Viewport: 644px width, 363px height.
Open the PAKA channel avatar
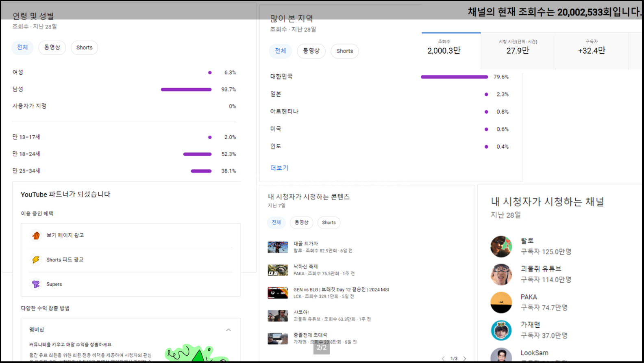click(x=501, y=302)
